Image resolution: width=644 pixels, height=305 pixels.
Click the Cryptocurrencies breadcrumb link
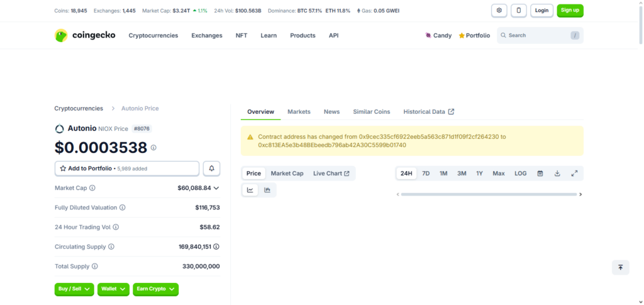pyautogui.click(x=79, y=108)
